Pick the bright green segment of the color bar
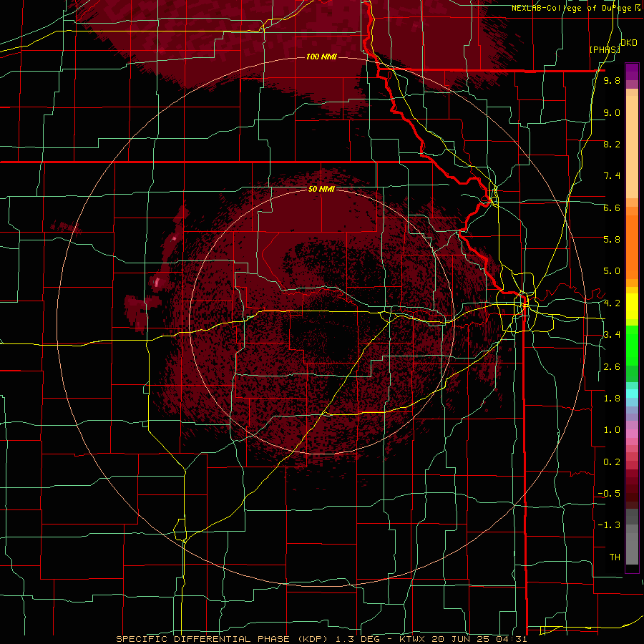644x644 pixels. (x=632, y=345)
